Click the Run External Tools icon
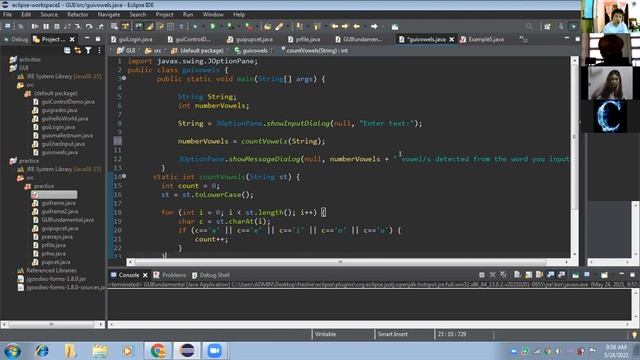The height and width of the screenshot is (360, 640). pos(248,27)
